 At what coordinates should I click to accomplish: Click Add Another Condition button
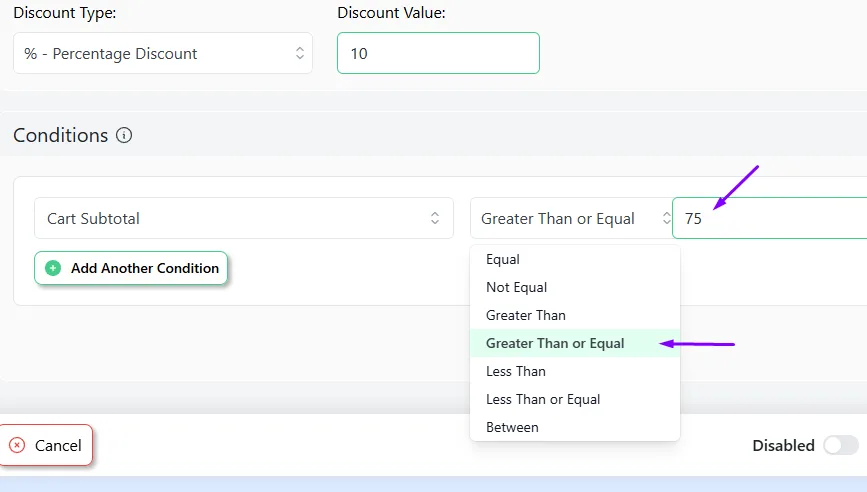coord(131,268)
